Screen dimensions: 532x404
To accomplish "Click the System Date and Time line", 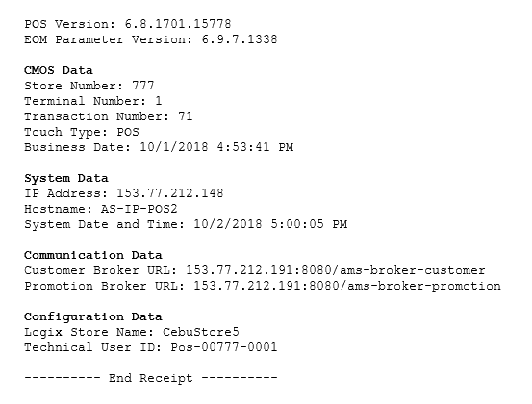I will click(186, 224).
